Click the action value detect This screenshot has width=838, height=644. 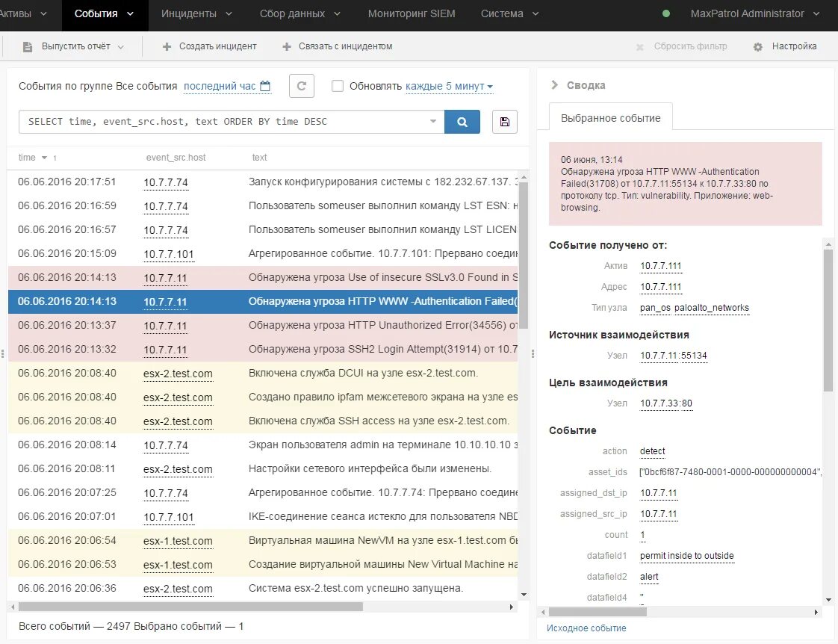pyautogui.click(x=653, y=451)
